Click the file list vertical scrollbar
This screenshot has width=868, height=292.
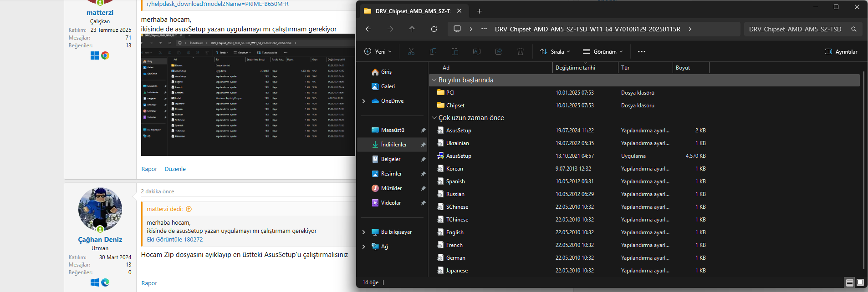pos(863,170)
